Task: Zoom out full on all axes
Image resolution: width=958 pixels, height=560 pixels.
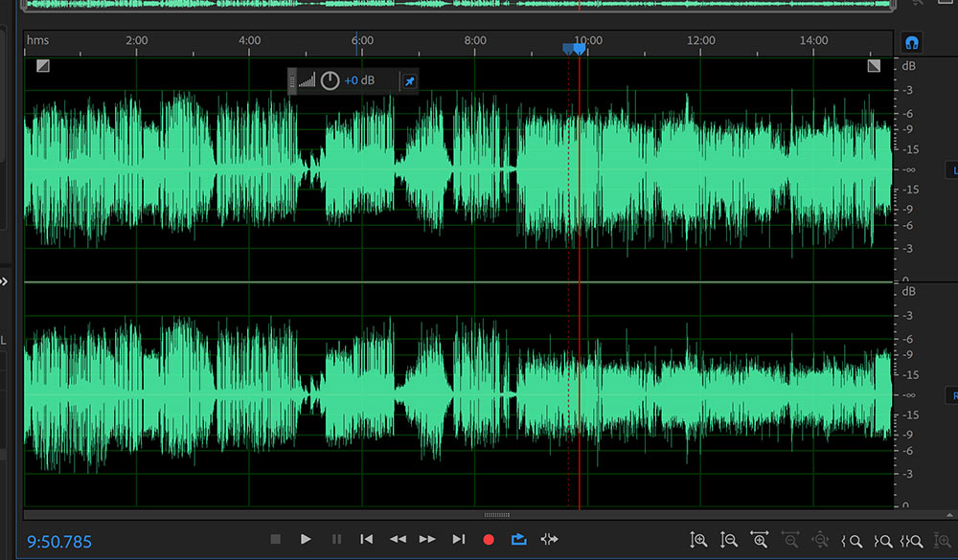Action: (x=820, y=541)
